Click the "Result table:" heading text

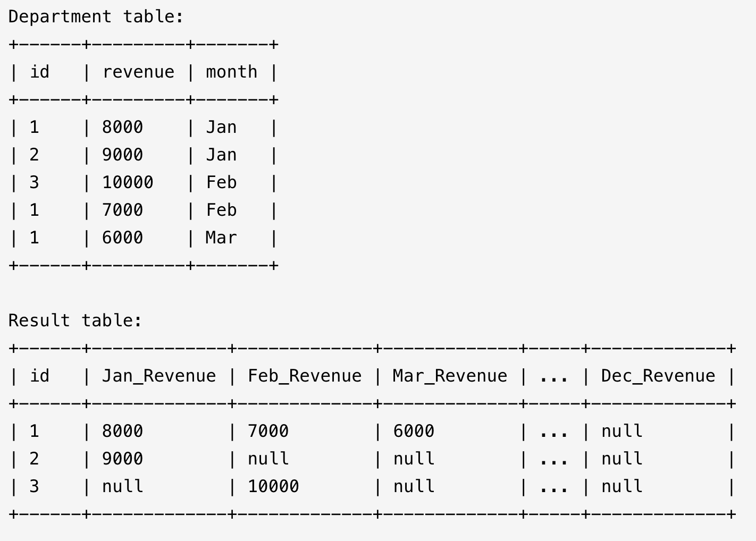[x=75, y=320]
